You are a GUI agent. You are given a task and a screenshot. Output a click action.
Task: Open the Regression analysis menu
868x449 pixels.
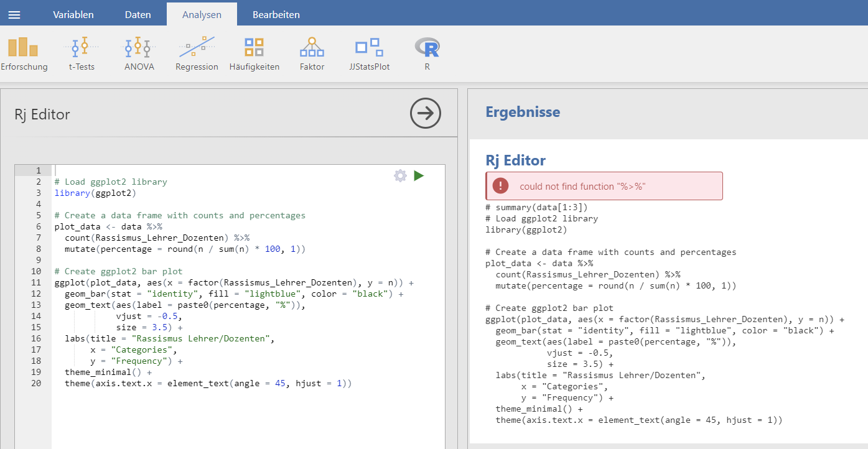pyautogui.click(x=197, y=54)
